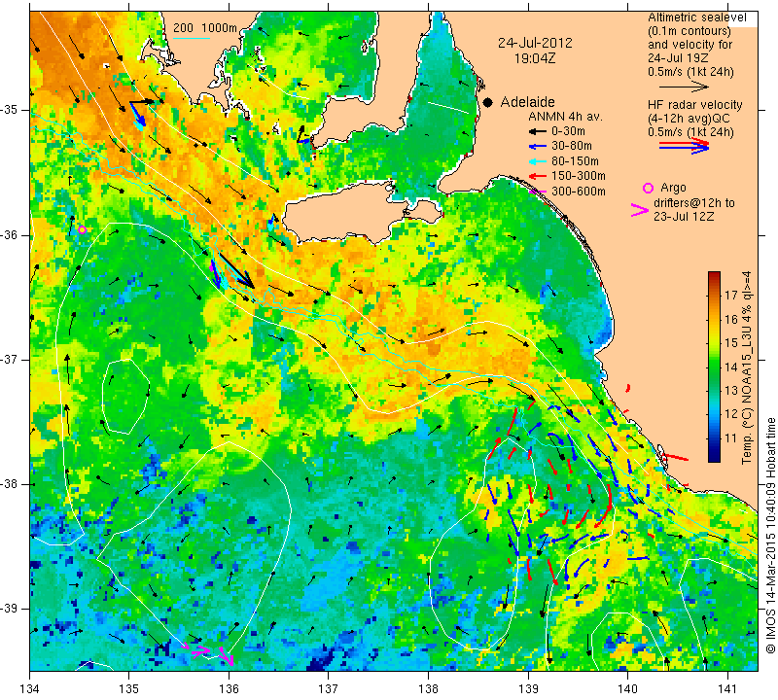The width and height of the screenshot is (778, 700).
Task: Click the magenta 300-600m legend arrow
Action: [538, 191]
